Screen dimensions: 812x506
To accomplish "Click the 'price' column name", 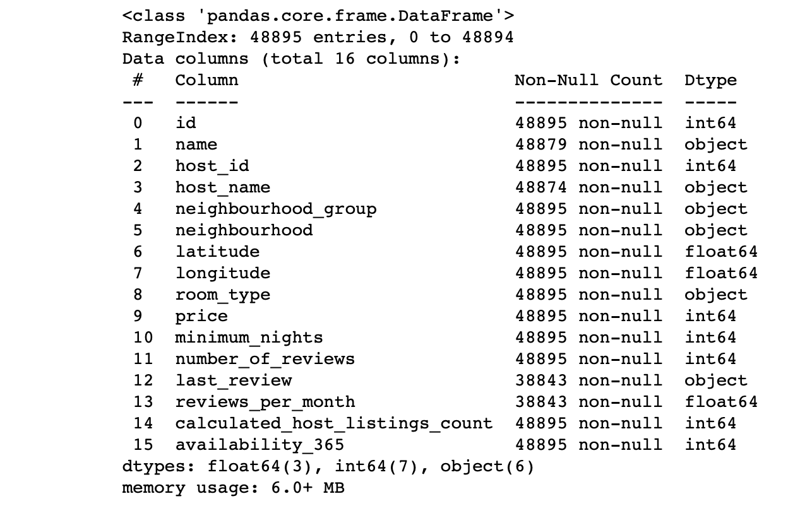I will click(201, 317).
